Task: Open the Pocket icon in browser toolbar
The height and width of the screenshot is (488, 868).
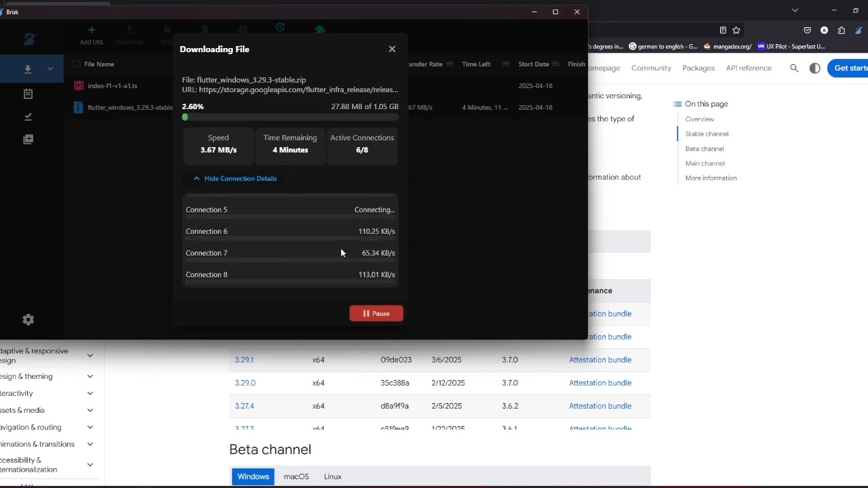Action: click(807, 30)
